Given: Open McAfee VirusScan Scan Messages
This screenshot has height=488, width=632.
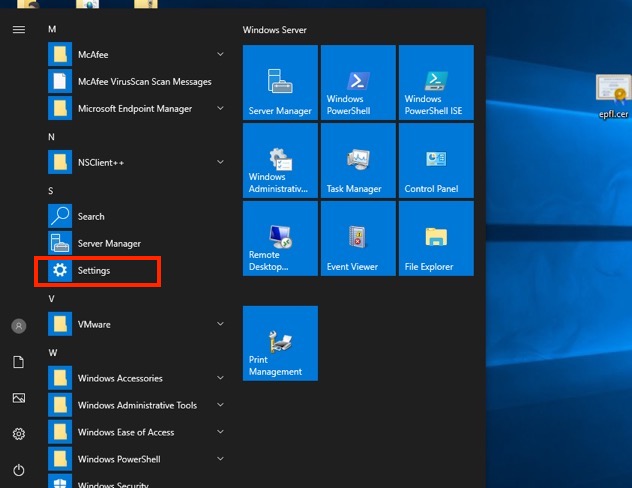Looking at the screenshot, I should pyautogui.click(x=137, y=81).
